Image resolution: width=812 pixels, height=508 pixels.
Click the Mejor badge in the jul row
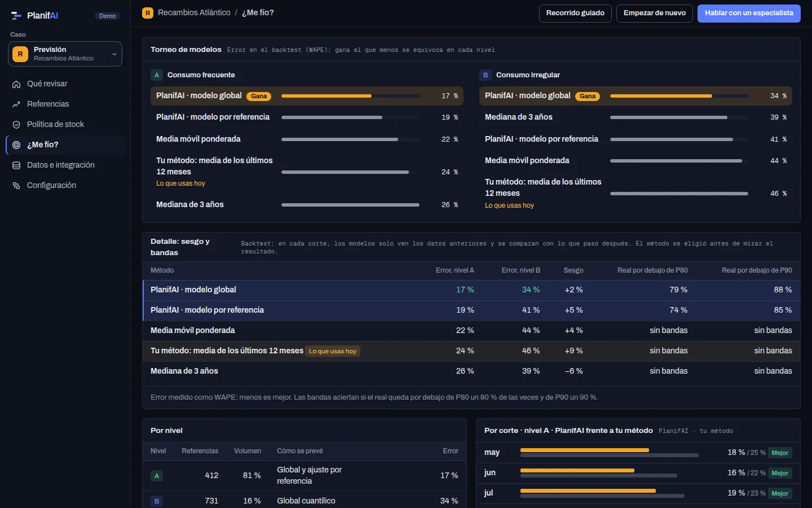[780, 494]
